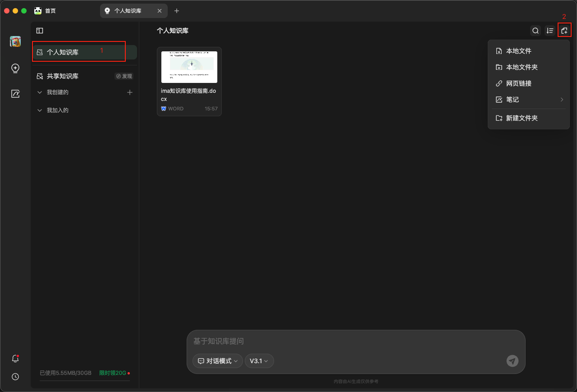Image resolution: width=577 pixels, height=392 pixels.
Task: Open the knowledge base lightbulb sidebar icon
Action: (15, 68)
